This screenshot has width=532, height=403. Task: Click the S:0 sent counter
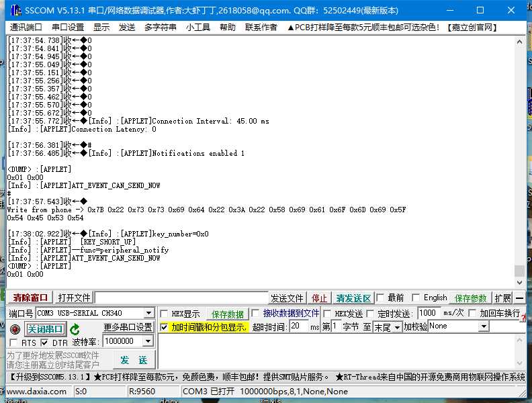[81, 392]
